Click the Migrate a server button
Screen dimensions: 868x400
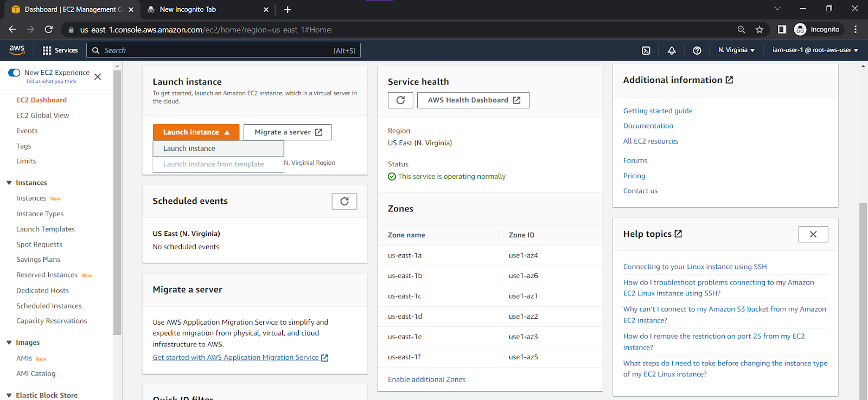[x=288, y=132]
